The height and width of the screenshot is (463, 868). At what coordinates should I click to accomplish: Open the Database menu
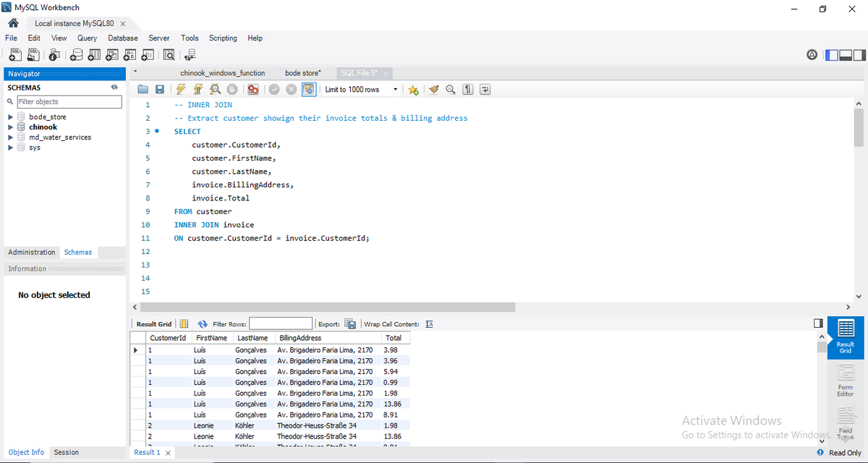click(123, 38)
